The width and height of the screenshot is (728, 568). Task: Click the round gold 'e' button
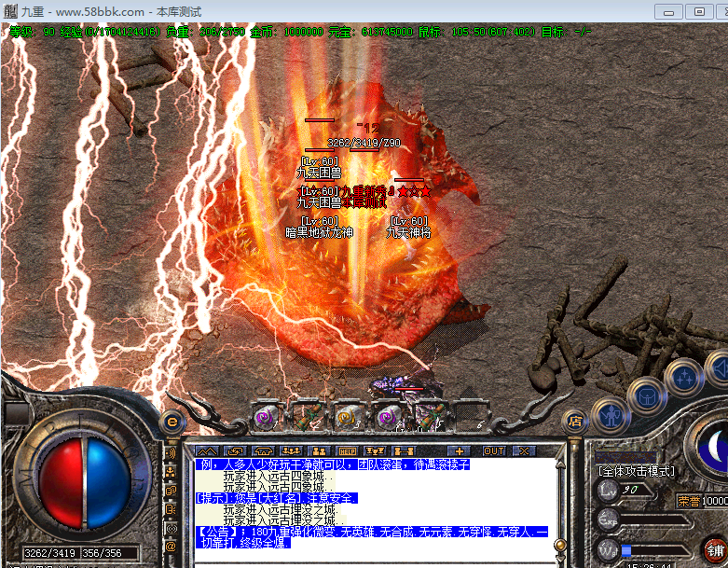tap(172, 422)
